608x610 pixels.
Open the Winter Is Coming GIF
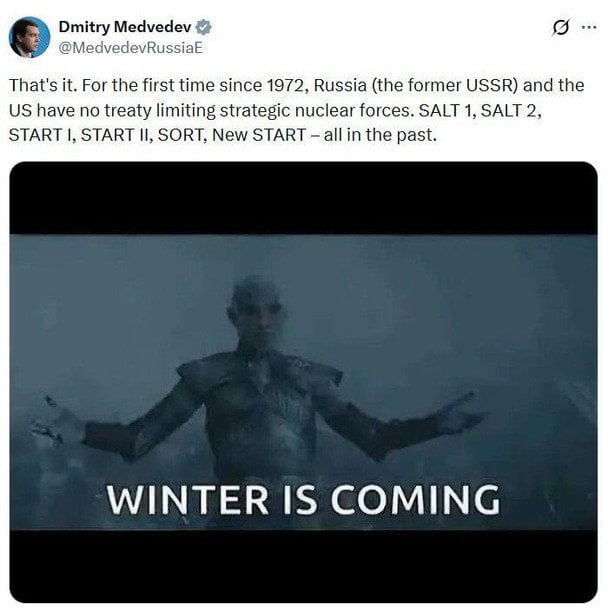pos(303,382)
